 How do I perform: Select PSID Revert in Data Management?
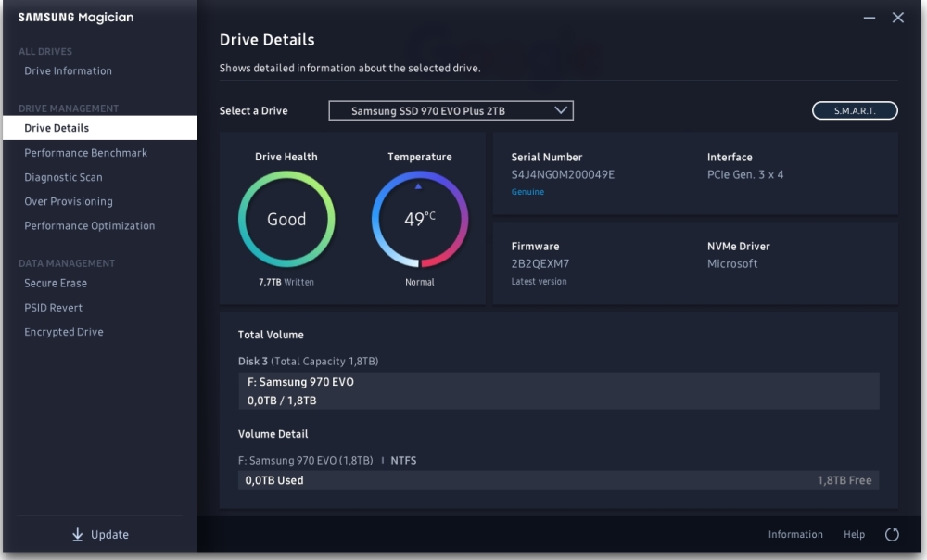[53, 308]
